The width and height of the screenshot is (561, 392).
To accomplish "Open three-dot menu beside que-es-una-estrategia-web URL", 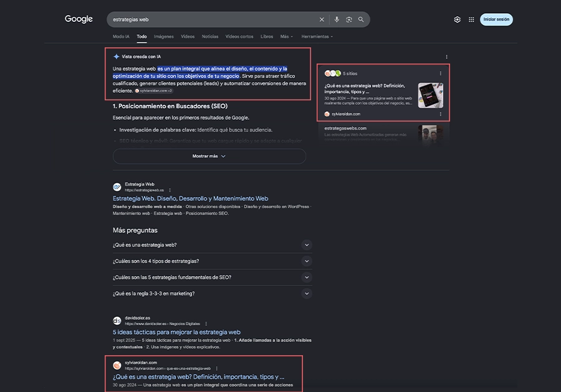I will click(217, 368).
